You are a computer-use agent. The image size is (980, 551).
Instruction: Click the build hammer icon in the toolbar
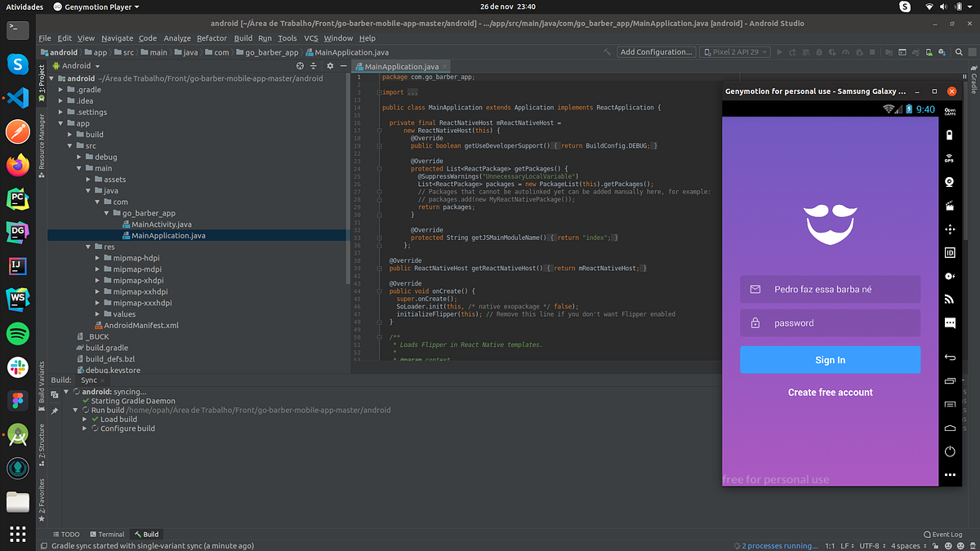click(607, 52)
